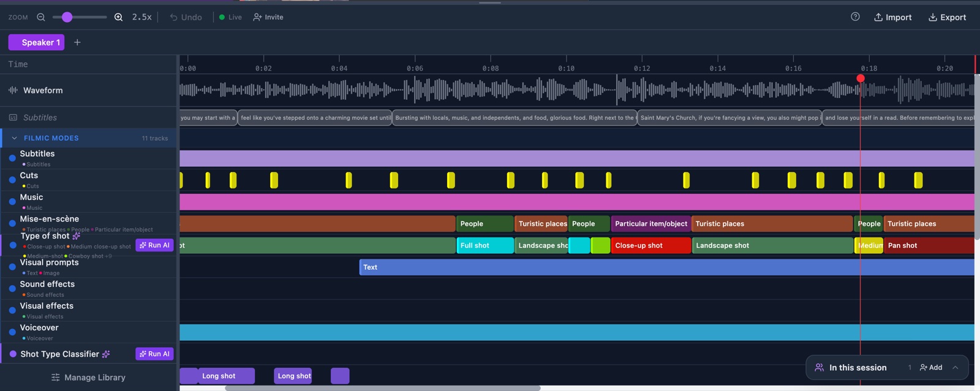This screenshot has height=391, width=980.
Task: Click the horizontal timeline scrollbar
Action: [383, 388]
